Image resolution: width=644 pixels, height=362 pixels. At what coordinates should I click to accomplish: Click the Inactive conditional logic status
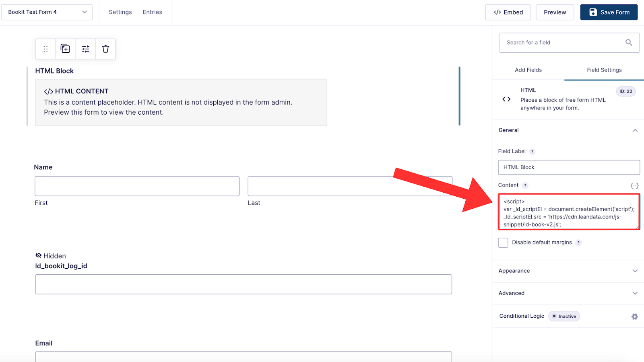tap(564, 317)
